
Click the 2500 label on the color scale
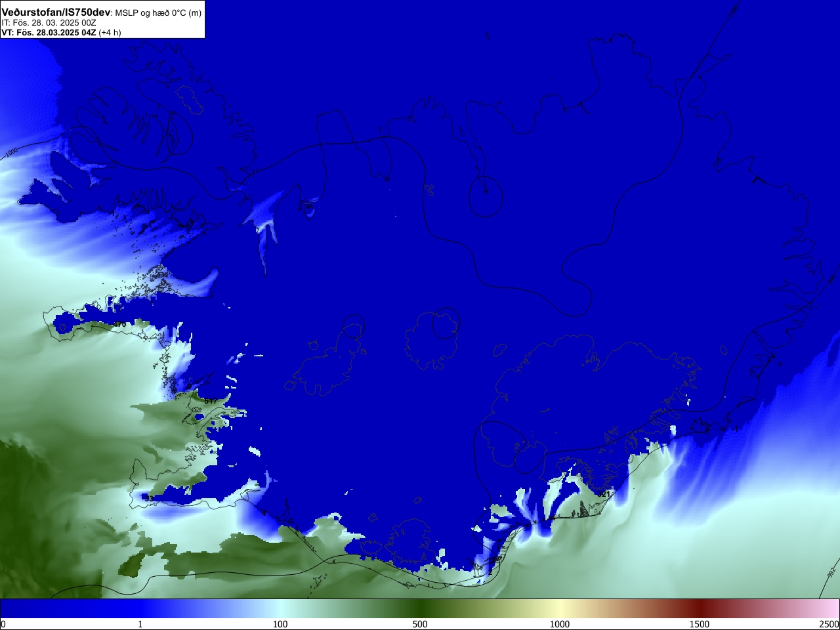829,624
